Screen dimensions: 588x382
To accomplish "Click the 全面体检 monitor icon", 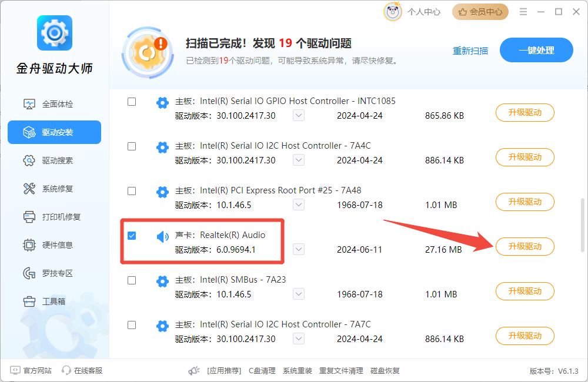I will (29, 104).
